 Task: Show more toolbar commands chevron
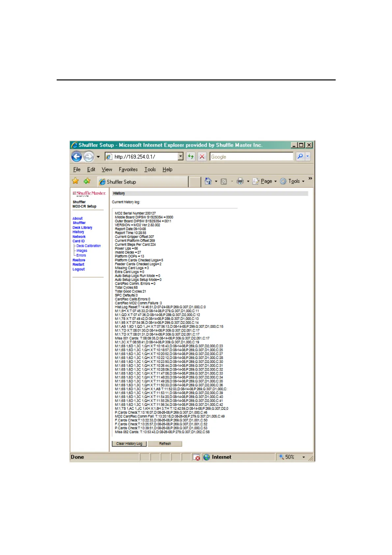(310, 178)
